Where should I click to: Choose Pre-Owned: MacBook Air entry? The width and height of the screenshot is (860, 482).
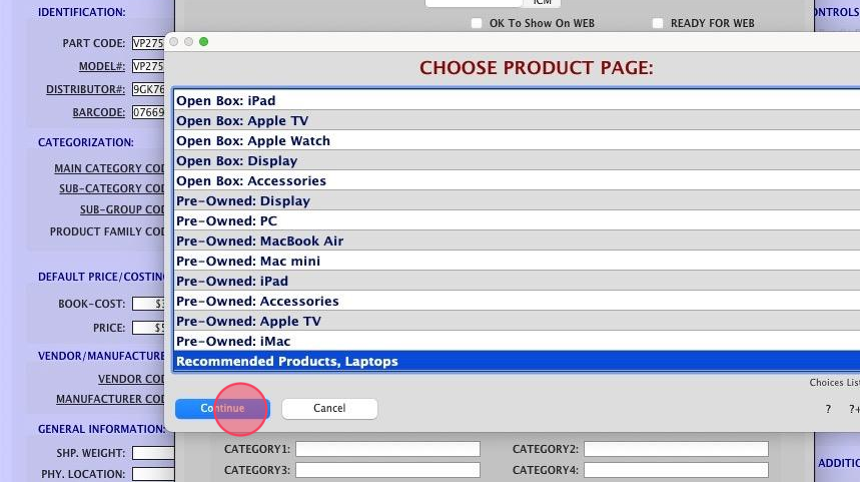(517, 241)
